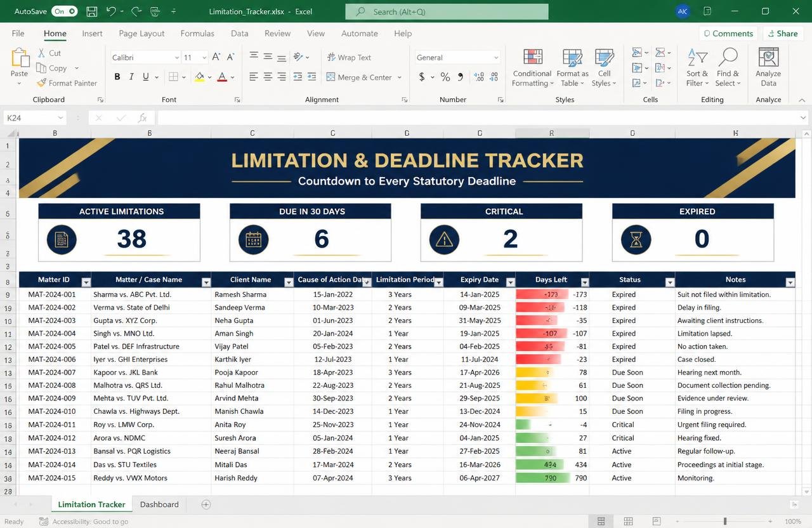Click the Accounting dollar format icon
Screen dimensions: 812x528
pyautogui.click(x=422, y=77)
